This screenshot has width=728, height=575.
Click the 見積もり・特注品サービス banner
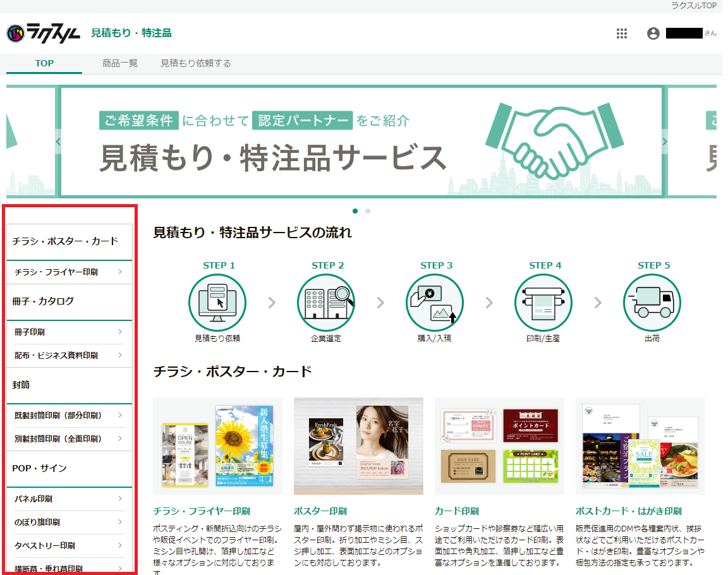(x=361, y=142)
